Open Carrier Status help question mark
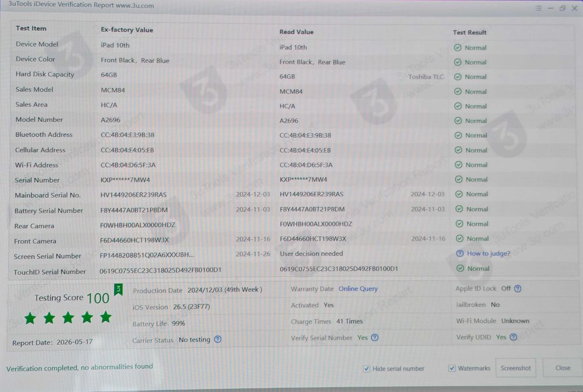Image resolution: width=583 pixels, height=392 pixels. click(x=218, y=339)
